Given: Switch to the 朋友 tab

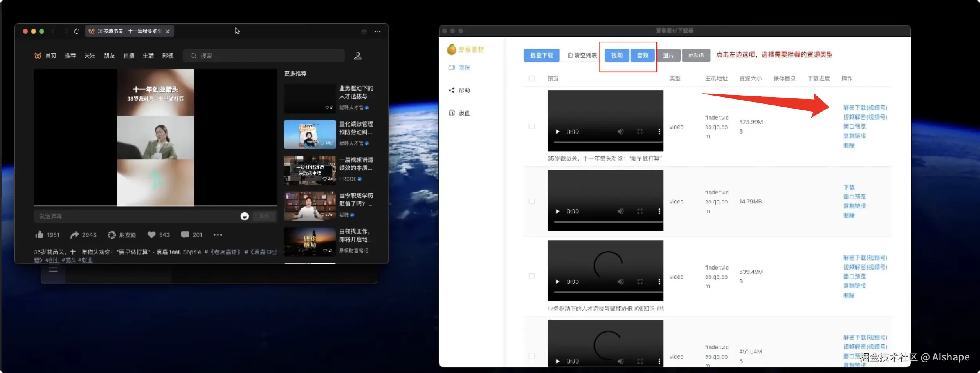Looking at the screenshot, I should pyautogui.click(x=110, y=56).
